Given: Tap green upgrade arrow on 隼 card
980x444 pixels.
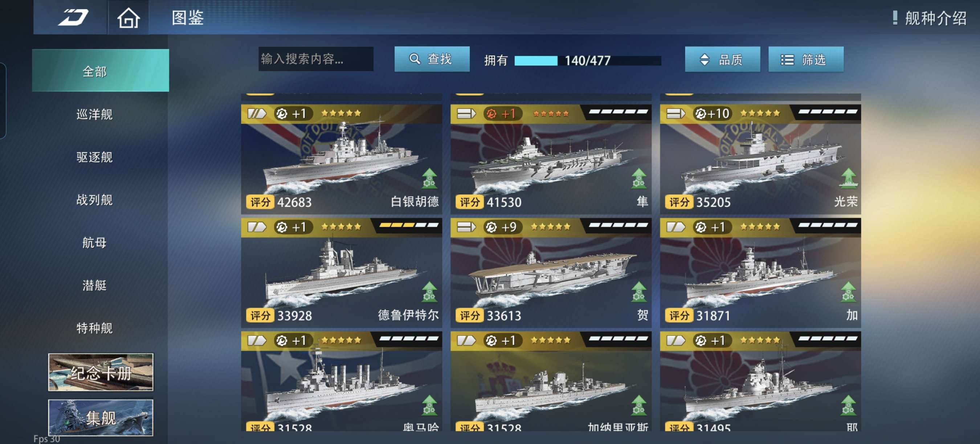Looking at the screenshot, I should (639, 178).
